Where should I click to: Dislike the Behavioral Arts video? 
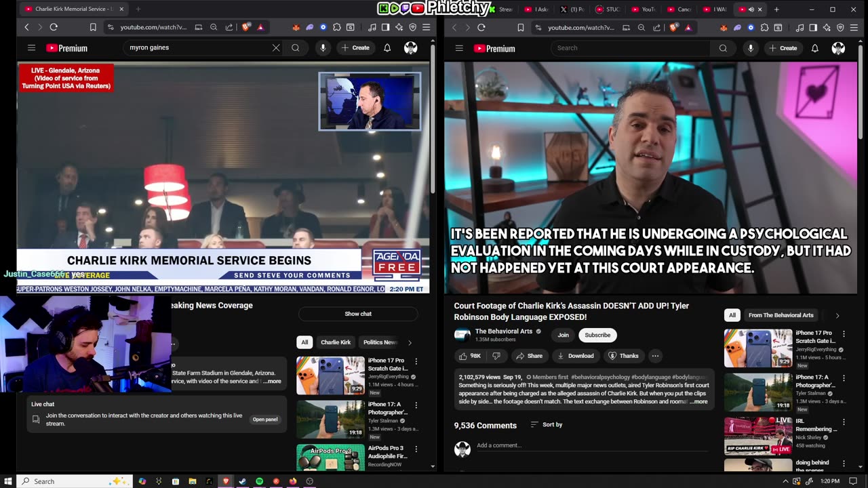point(496,356)
